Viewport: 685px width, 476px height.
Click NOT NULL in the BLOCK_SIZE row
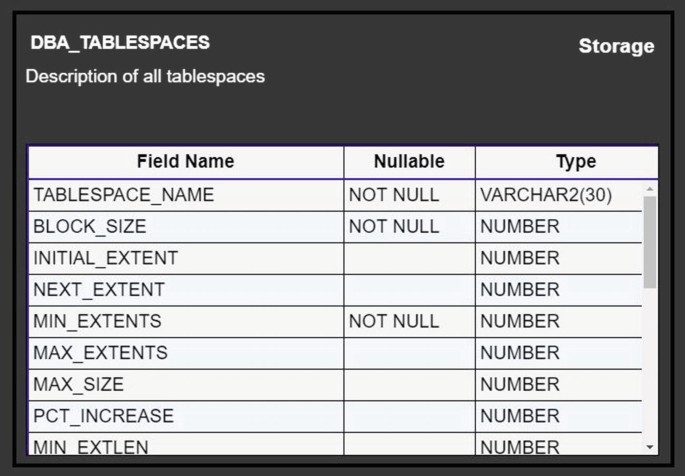pos(394,227)
